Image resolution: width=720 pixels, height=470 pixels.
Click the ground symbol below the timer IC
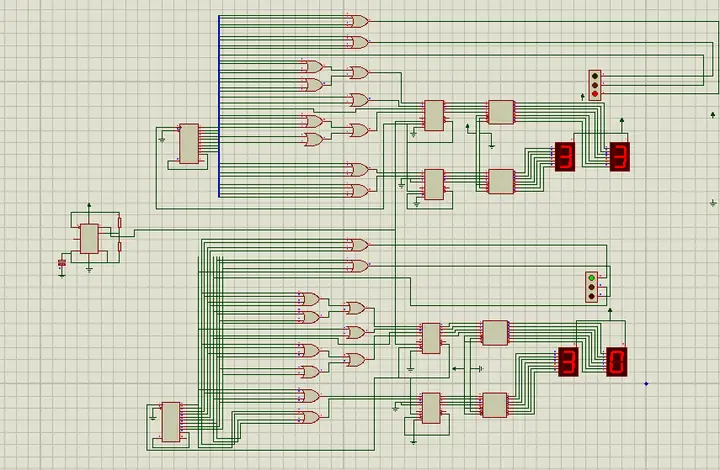click(89, 270)
